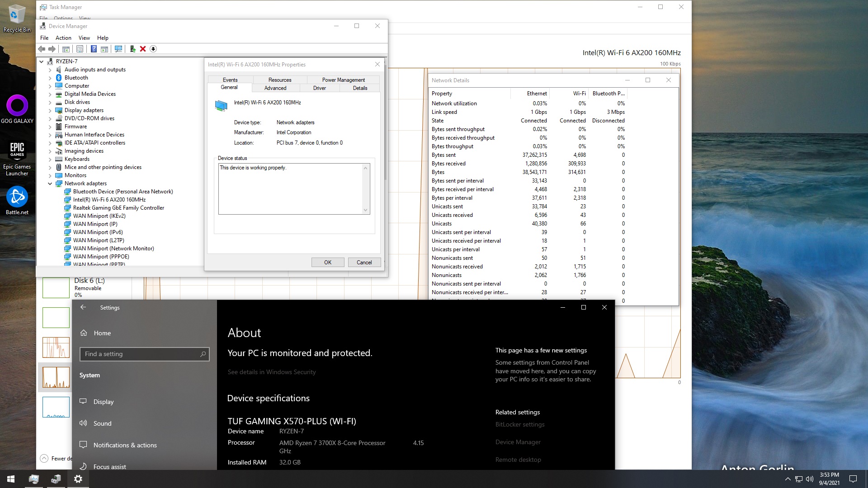Expand the Bluetooth device category
Image resolution: width=868 pixels, height=488 pixels.
tap(50, 78)
